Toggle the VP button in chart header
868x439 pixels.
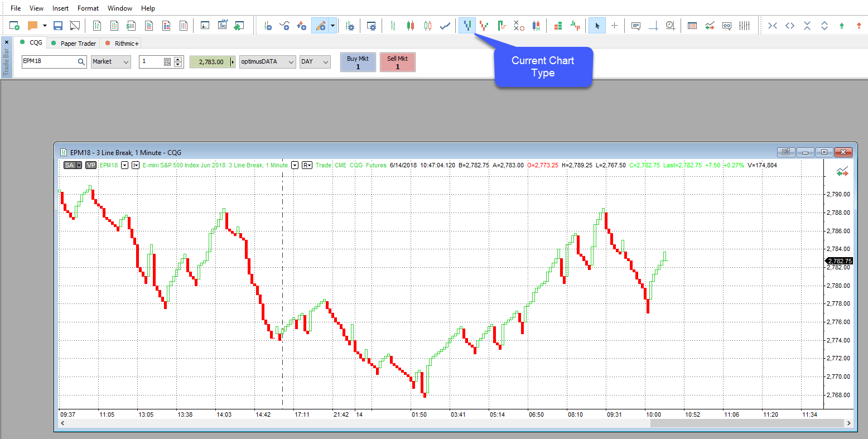tap(91, 165)
